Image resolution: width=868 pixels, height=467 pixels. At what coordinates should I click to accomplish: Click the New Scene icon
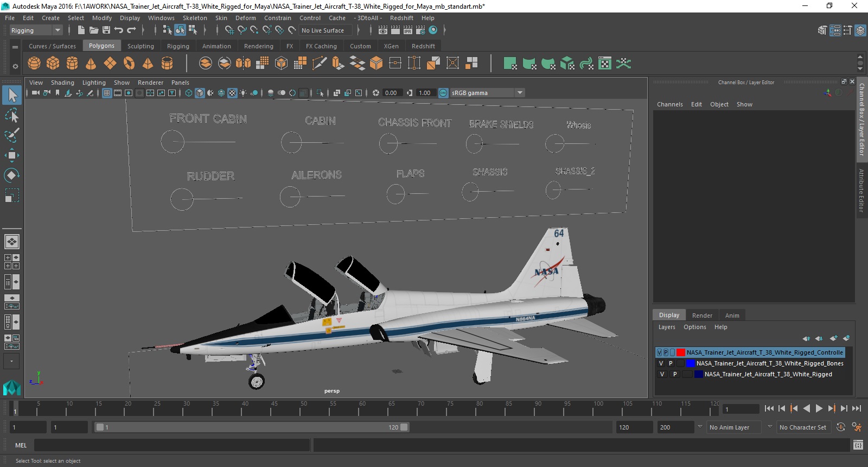[x=81, y=30]
